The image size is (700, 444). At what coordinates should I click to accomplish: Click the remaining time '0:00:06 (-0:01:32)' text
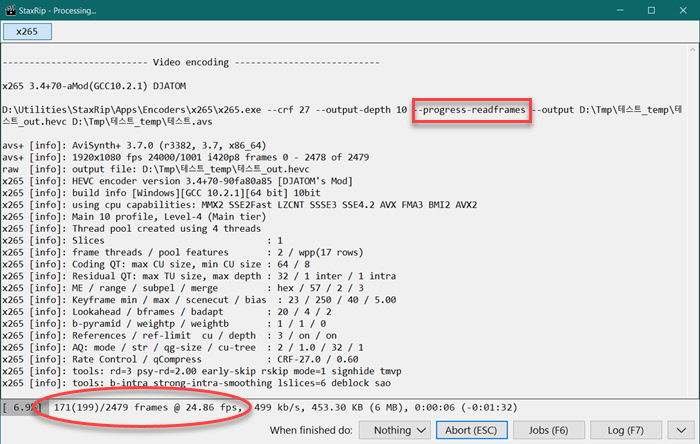[x=466, y=407]
